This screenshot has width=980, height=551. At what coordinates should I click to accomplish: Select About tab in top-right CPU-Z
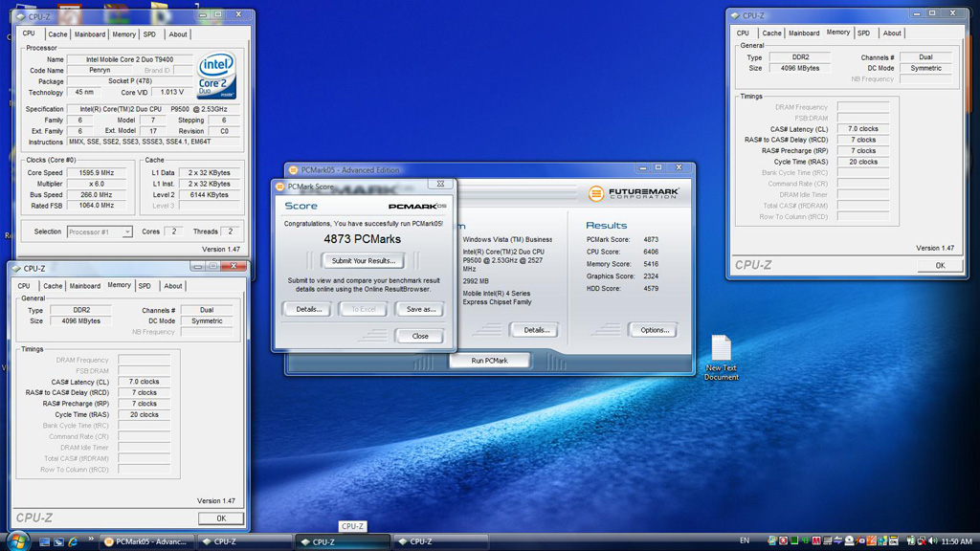pos(892,33)
